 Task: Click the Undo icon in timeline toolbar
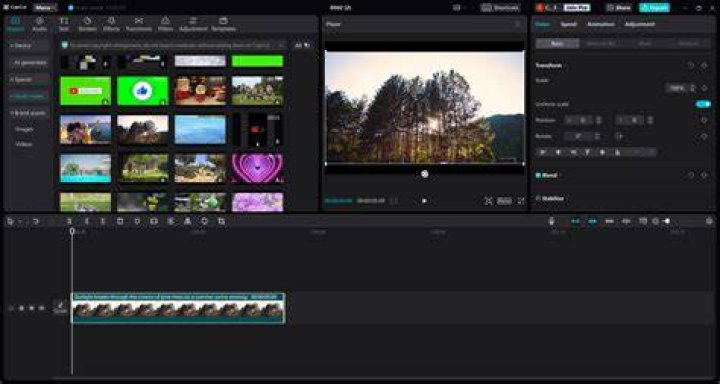[35, 221]
